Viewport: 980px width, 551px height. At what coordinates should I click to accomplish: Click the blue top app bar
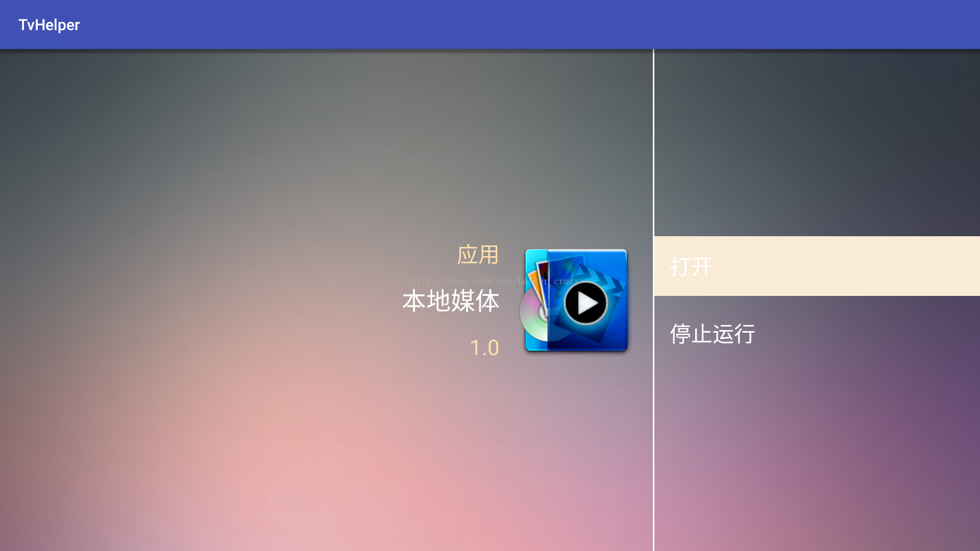click(x=490, y=24)
